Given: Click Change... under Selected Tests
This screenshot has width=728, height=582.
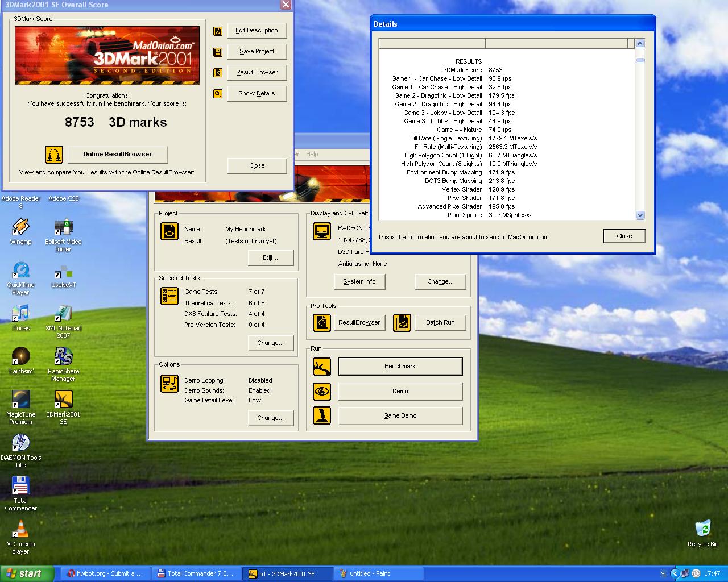Looking at the screenshot, I should coord(271,343).
